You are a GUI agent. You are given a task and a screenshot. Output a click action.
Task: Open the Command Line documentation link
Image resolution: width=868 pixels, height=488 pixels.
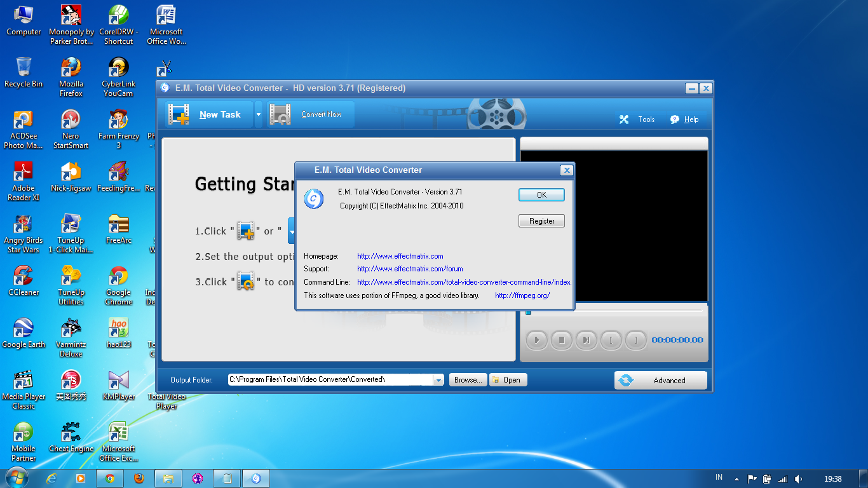pyautogui.click(x=465, y=282)
